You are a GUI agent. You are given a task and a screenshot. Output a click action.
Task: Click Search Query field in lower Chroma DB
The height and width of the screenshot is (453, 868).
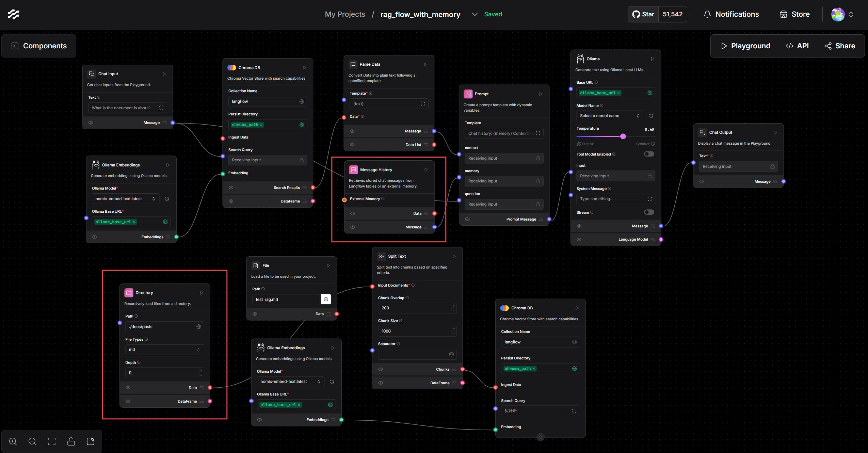coord(541,411)
